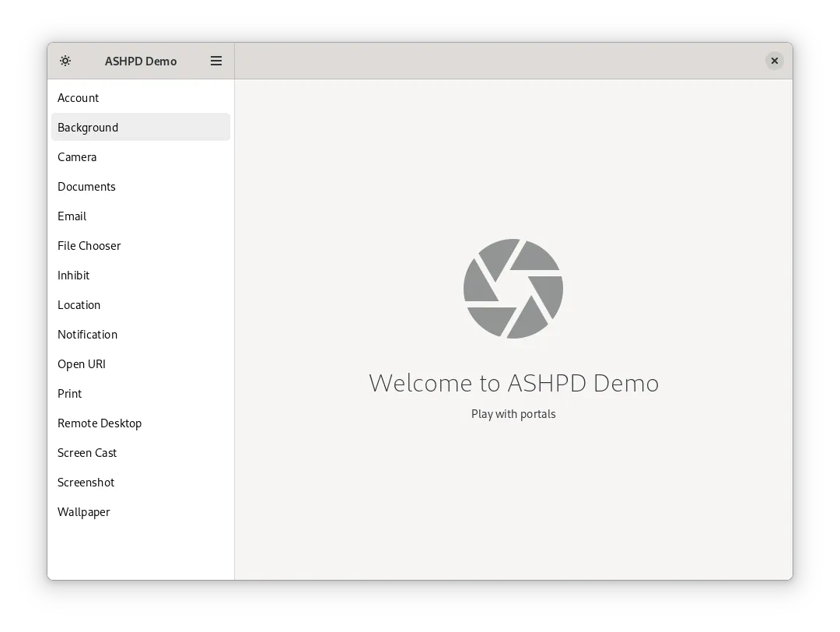Switch to the Notification page

click(x=88, y=335)
